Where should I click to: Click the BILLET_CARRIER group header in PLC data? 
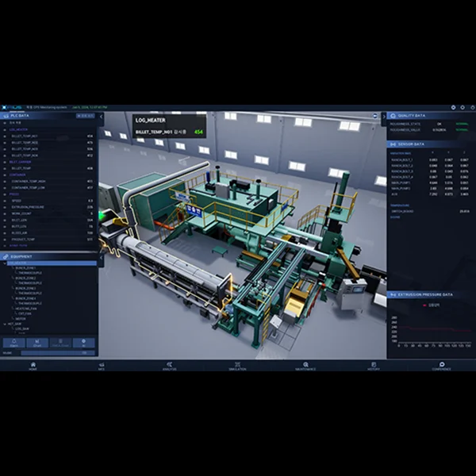pos(20,162)
